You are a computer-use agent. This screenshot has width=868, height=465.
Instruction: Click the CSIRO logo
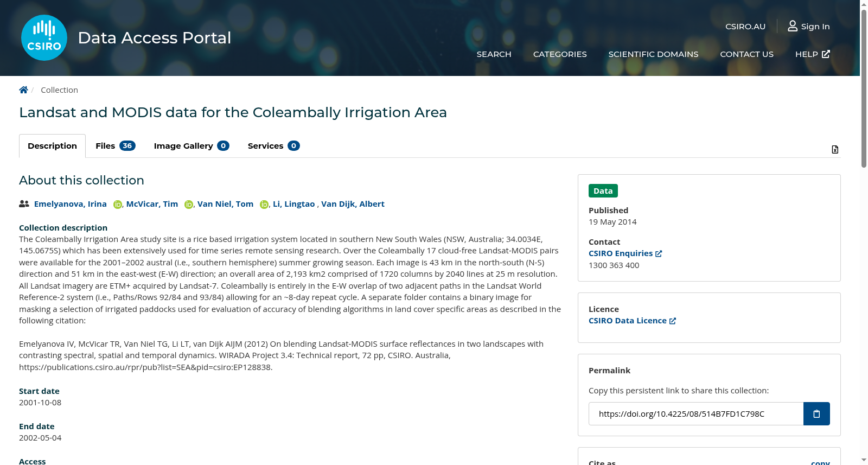tap(44, 37)
